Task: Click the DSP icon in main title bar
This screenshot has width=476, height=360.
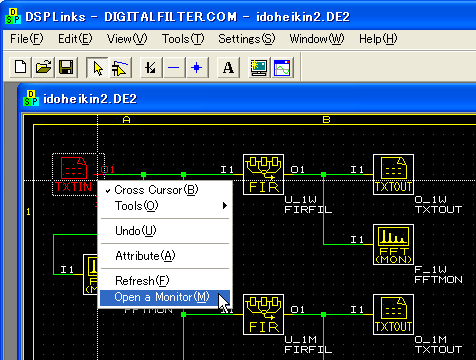Action: (13, 16)
